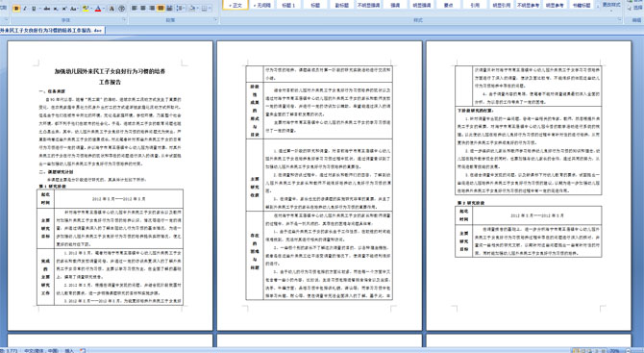Toggle strikethrough text formatting

[47, 9]
